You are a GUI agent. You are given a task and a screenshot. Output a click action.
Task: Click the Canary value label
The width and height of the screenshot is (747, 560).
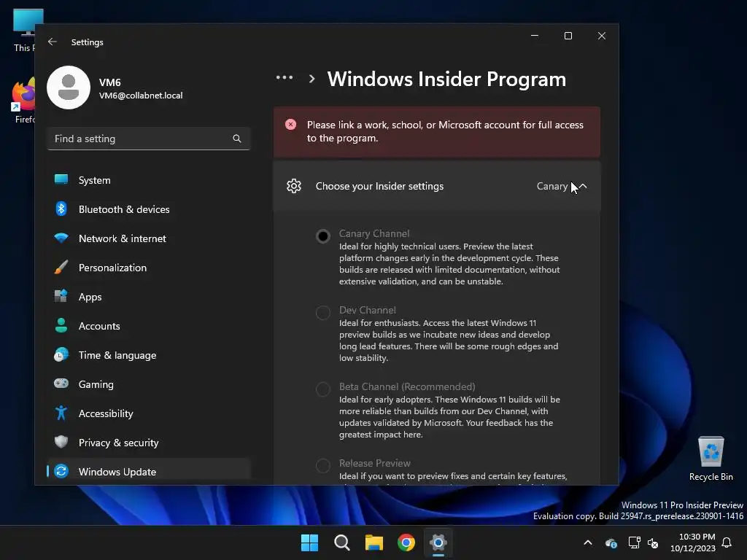[552, 186]
